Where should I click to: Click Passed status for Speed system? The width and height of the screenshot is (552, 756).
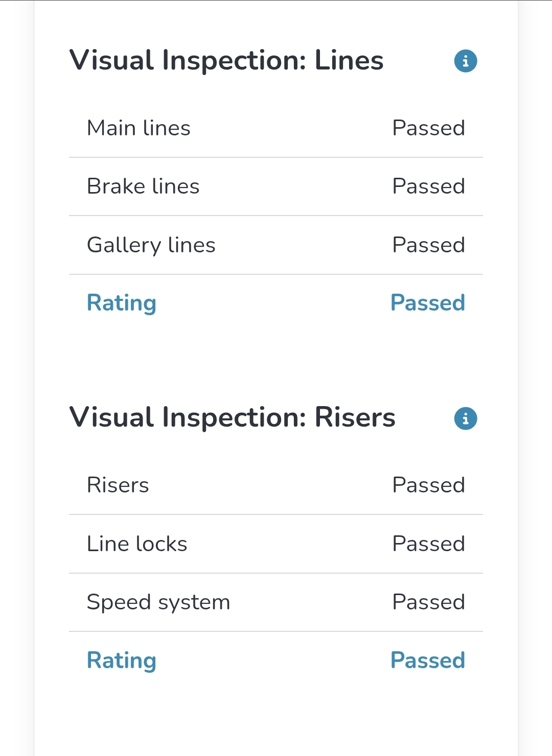point(428,602)
